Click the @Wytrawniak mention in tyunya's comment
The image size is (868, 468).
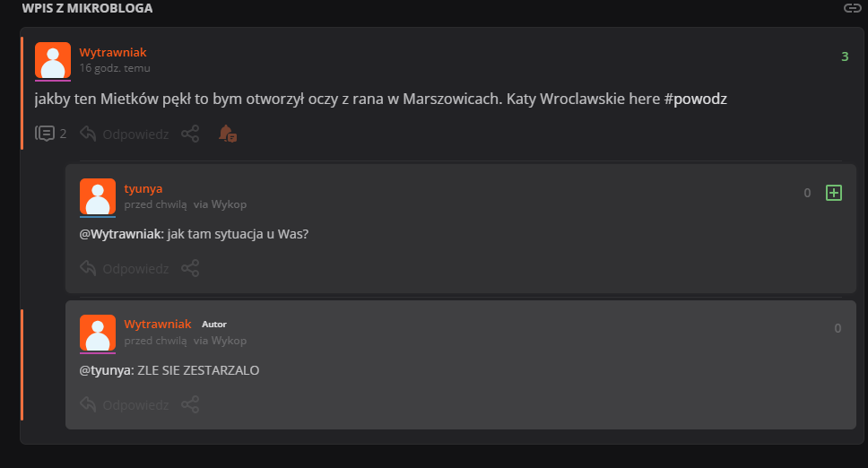(120, 234)
